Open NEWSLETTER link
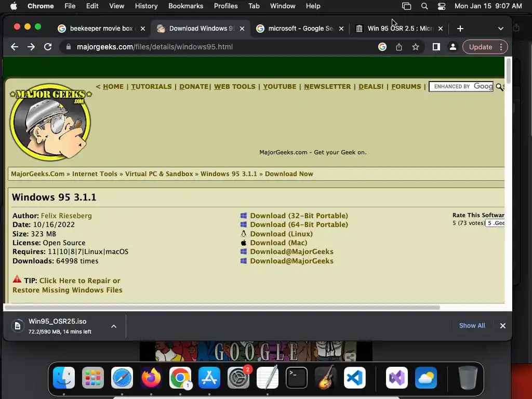Screen dimensions: 532x399 pyautogui.click(x=327, y=87)
